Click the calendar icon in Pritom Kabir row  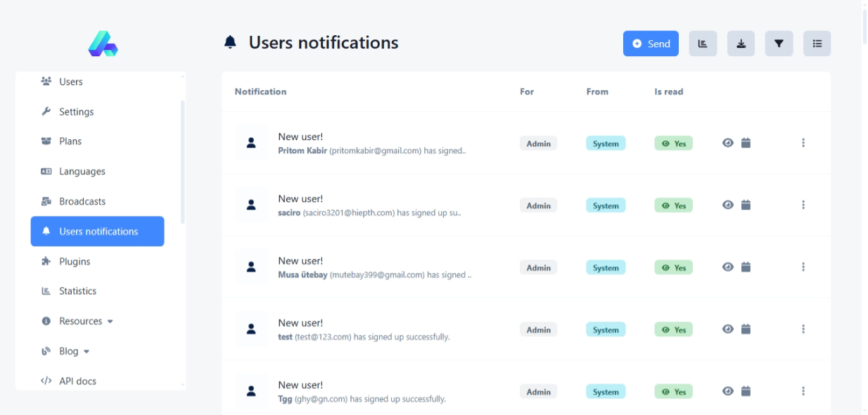[746, 143]
